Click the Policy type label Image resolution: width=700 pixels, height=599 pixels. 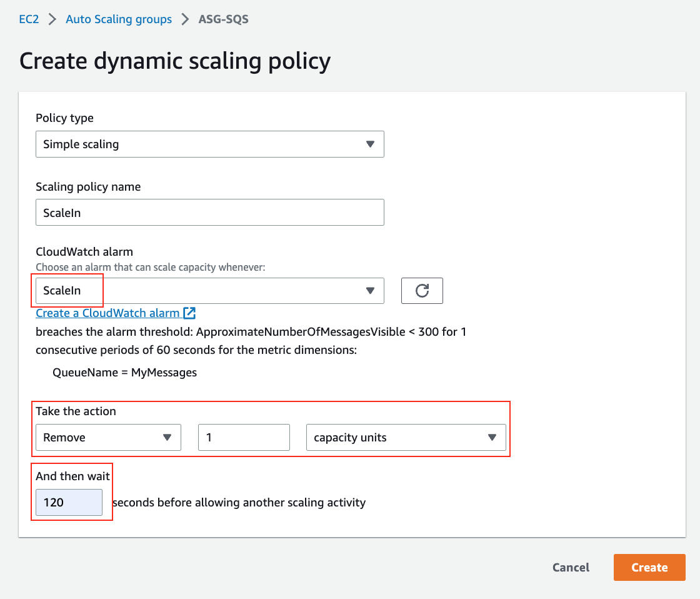[65, 118]
